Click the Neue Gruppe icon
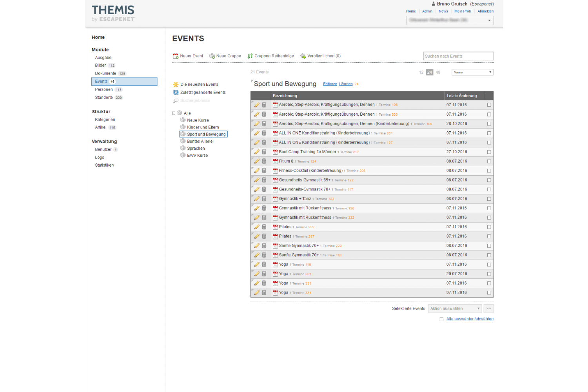This screenshot has height=392, width=588. tap(212, 56)
